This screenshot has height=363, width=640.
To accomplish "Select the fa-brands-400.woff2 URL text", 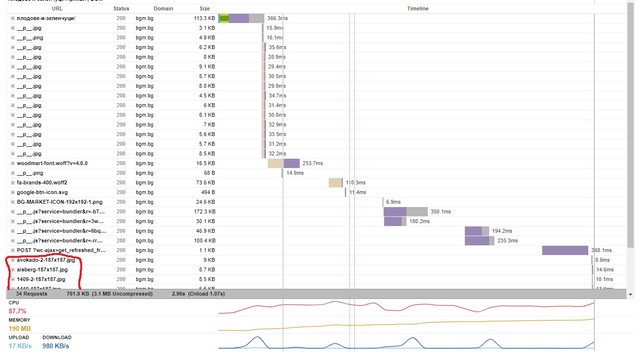I will pyautogui.click(x=42, y=183).
